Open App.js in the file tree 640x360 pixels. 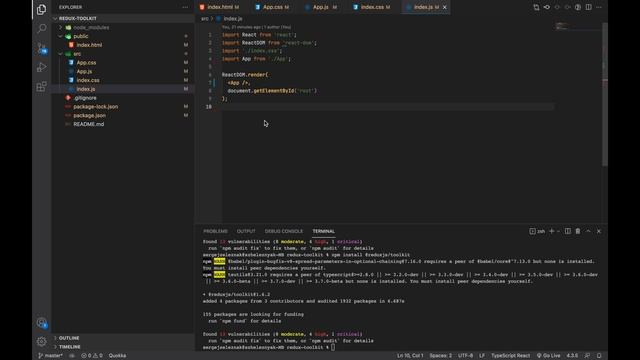84,71
